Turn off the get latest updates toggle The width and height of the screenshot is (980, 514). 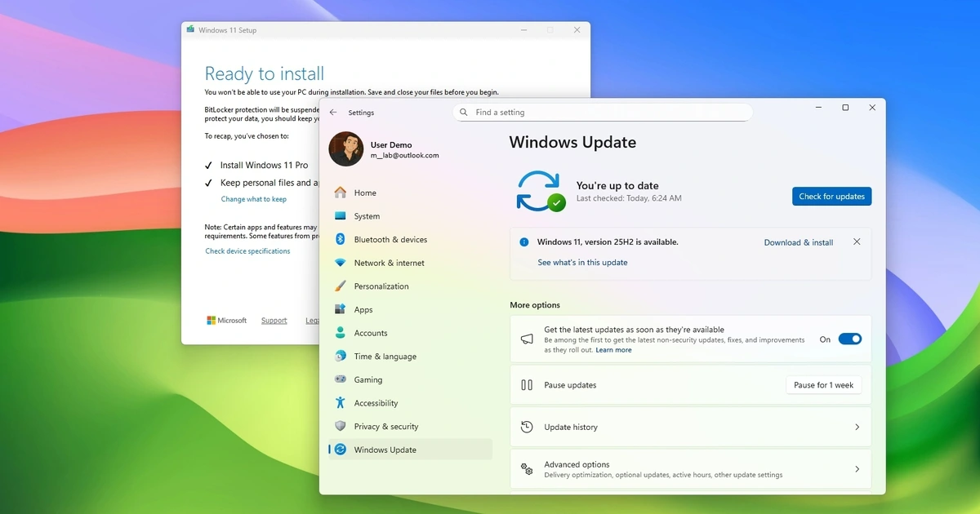[x=849, y=339]
